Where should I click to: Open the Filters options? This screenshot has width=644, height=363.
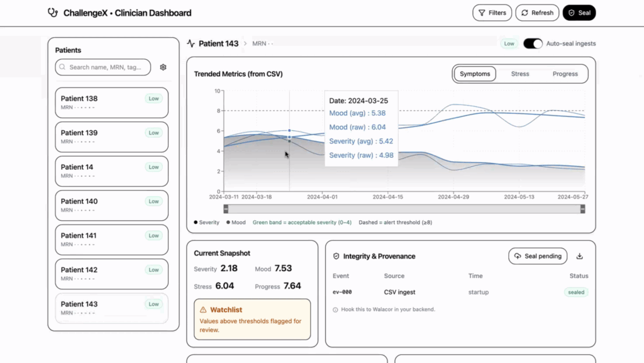(492, 13)
